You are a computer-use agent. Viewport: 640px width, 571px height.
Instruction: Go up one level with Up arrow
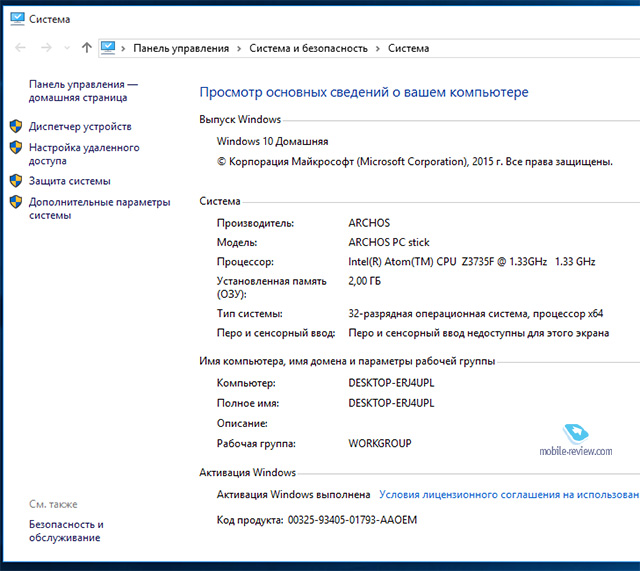click(x=87, y=48)
